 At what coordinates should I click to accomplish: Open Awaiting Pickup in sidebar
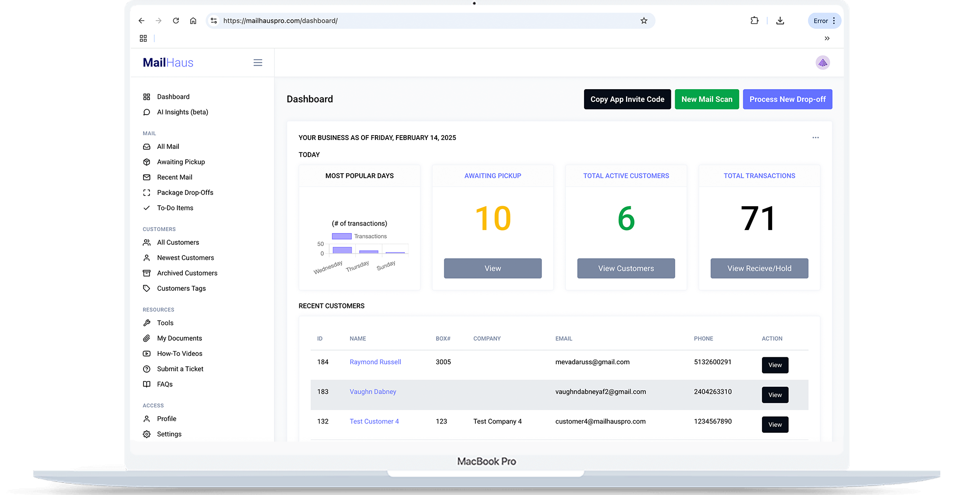(x=181, y=162)
